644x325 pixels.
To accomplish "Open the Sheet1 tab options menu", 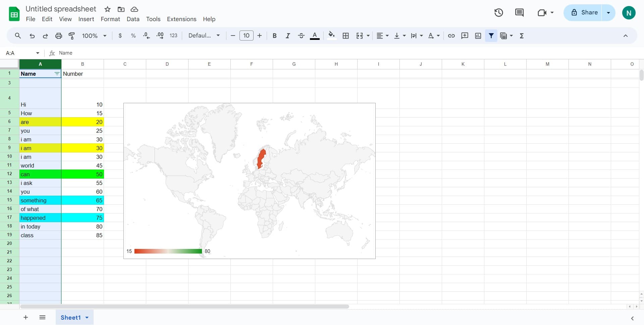I will click(87, 317).
